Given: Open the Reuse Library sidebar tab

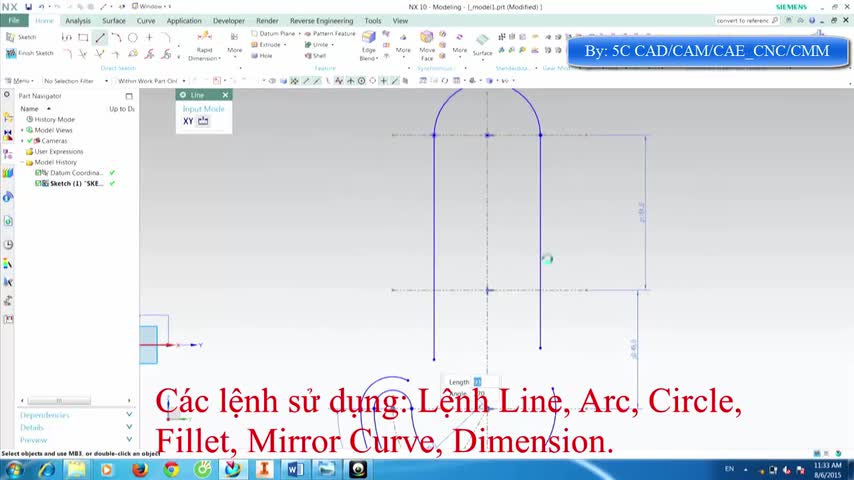Looking at the screenshot, I should pos(8,173).
